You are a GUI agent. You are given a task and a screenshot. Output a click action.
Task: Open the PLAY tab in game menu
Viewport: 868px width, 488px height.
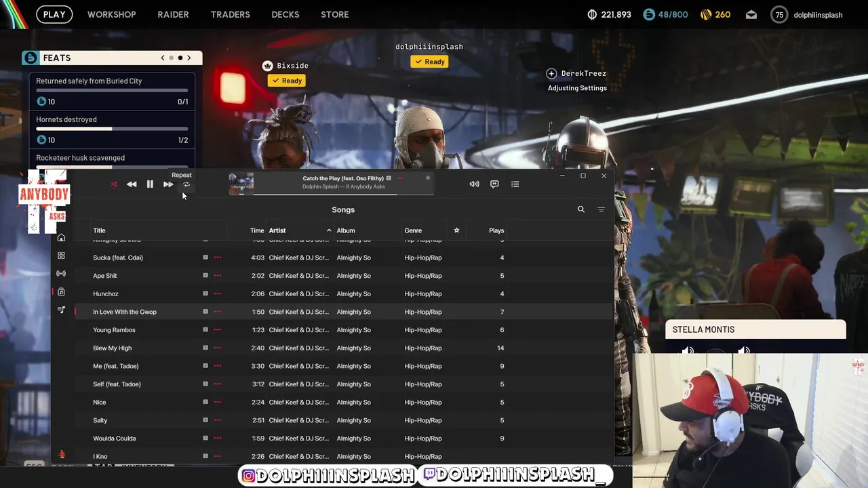click(x=54, y=14)
